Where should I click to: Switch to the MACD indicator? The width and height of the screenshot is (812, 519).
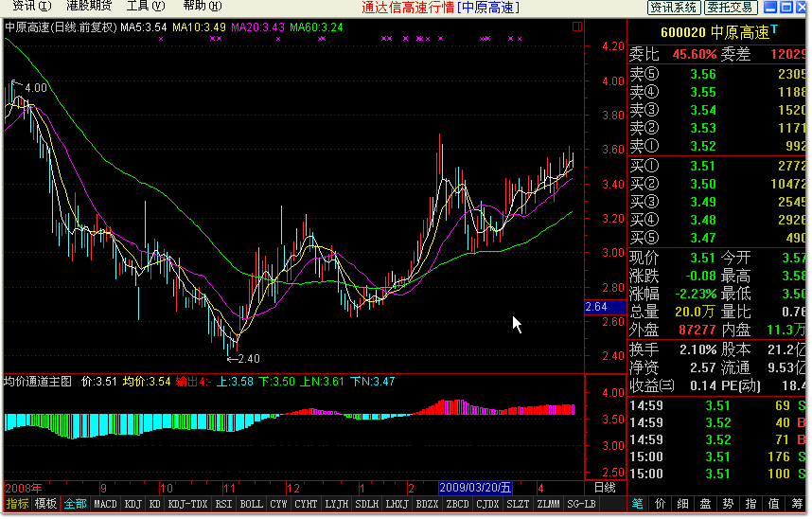(x=106, y=504)
